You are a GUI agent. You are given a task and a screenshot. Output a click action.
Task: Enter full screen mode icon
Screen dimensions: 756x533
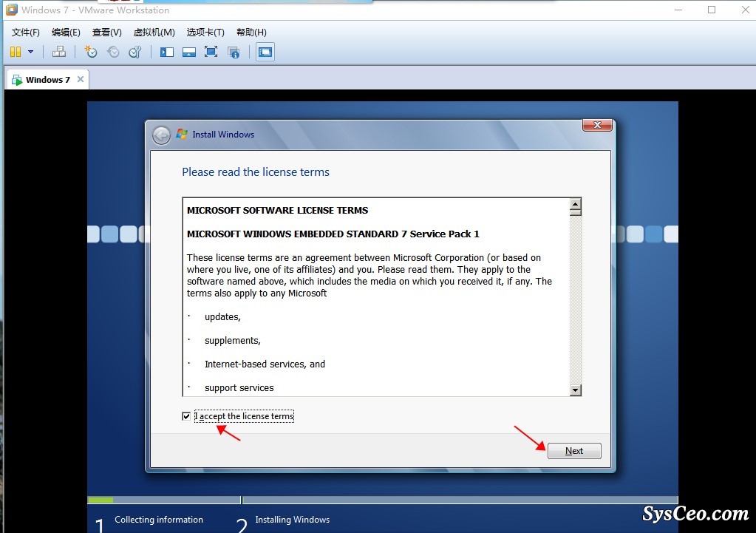pos(211,52)
